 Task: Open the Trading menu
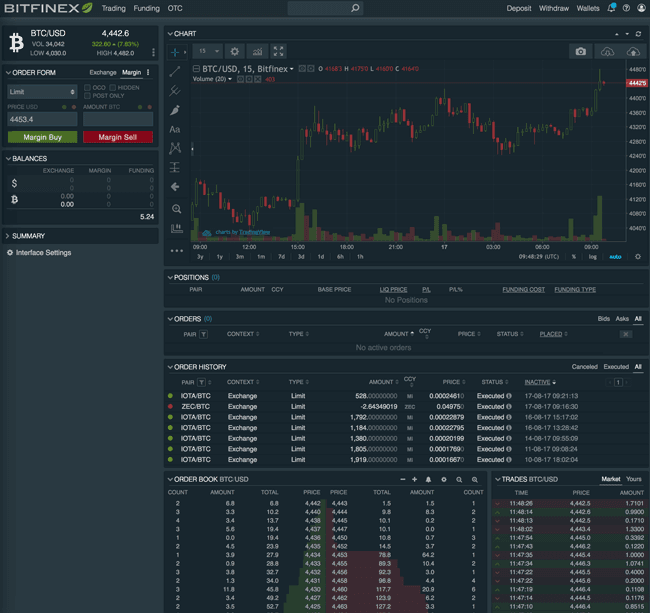(114, 8)
